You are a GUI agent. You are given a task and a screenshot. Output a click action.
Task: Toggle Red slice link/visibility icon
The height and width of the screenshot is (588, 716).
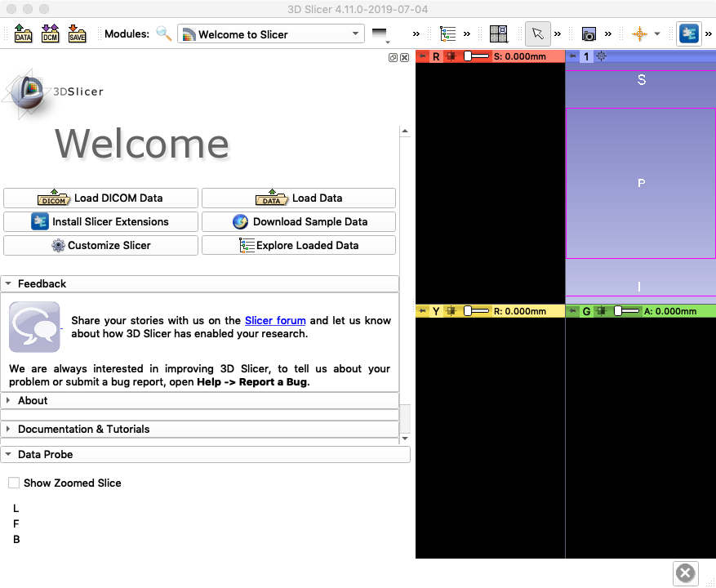(451, 56)
